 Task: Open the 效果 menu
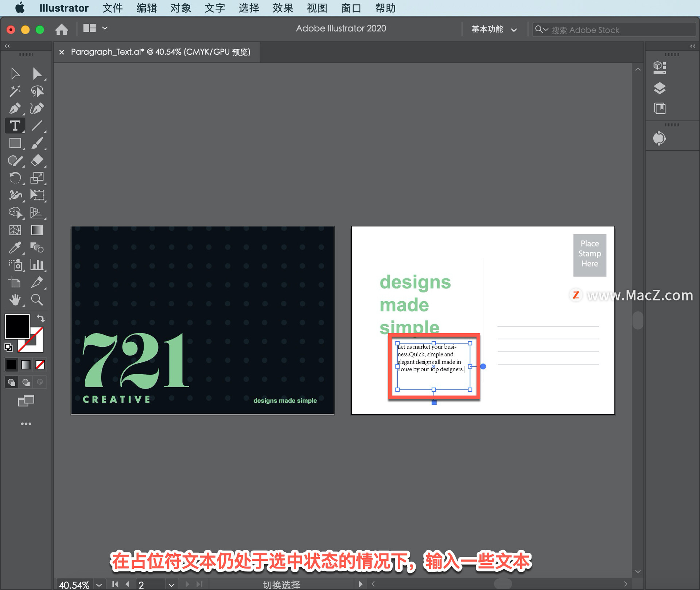[283, 8]
